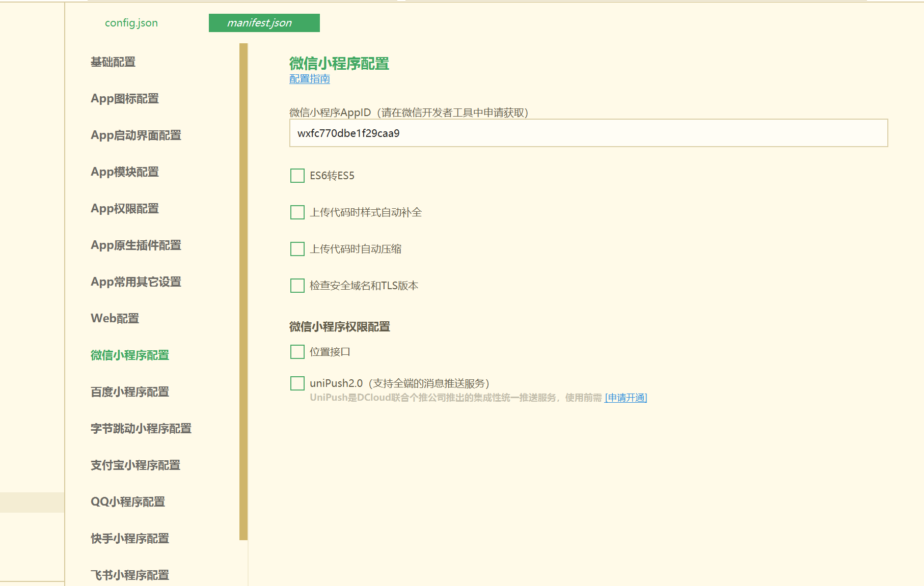924x586 pixels.
Task: Click the 申请开通 link
Action: (x=626, y=398)
